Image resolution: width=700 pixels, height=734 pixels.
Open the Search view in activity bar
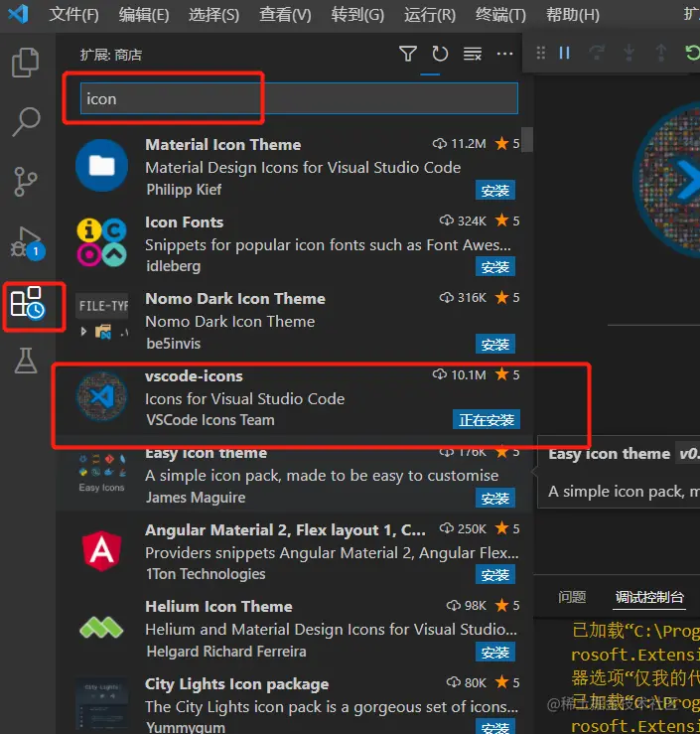tap(26, 122)
